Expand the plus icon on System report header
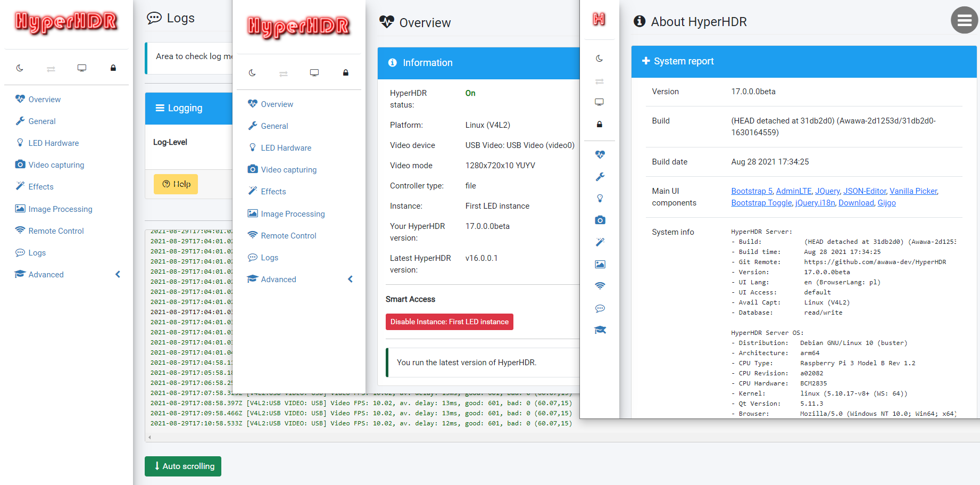The height and width of the screenshot is (485, 980). (646, 61)
